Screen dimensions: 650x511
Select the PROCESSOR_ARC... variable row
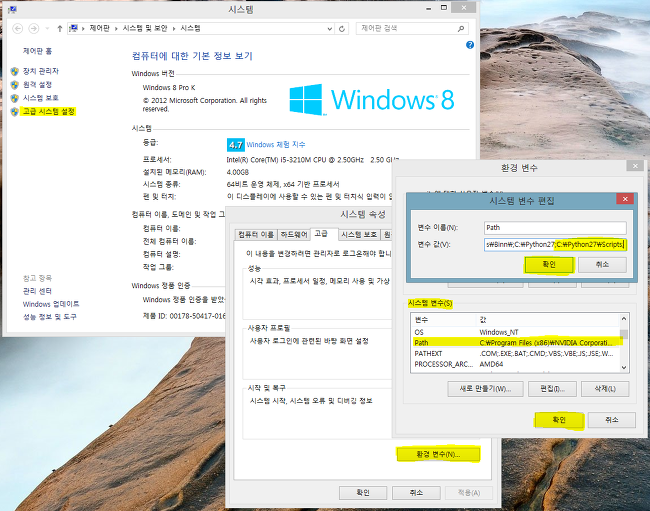515,364
